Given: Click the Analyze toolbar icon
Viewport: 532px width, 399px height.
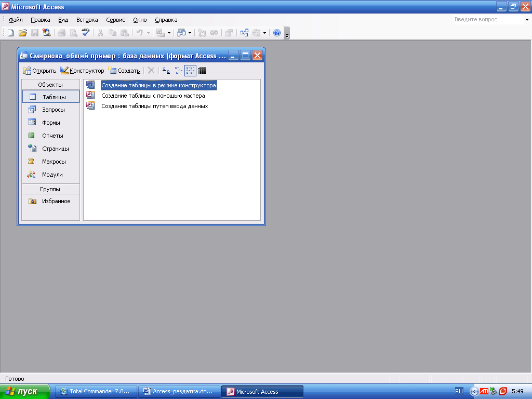Looking at the screenshot, I should pyautogui.click(x=181, y=33).
